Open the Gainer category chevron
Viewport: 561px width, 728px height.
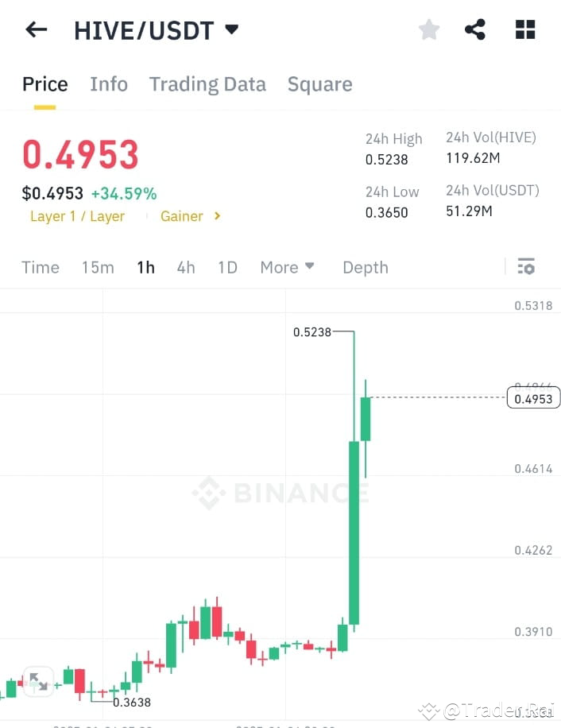(x=190, y=215)
